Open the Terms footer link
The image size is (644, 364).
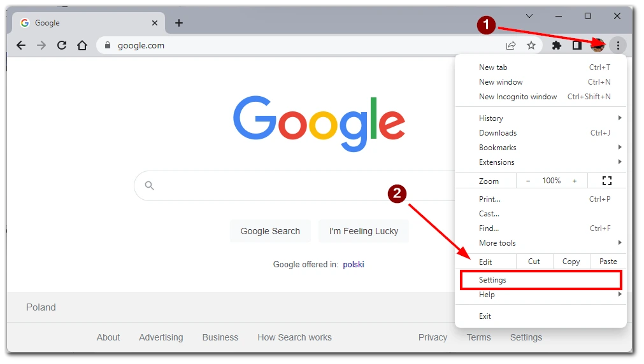(x=478, y=338)
